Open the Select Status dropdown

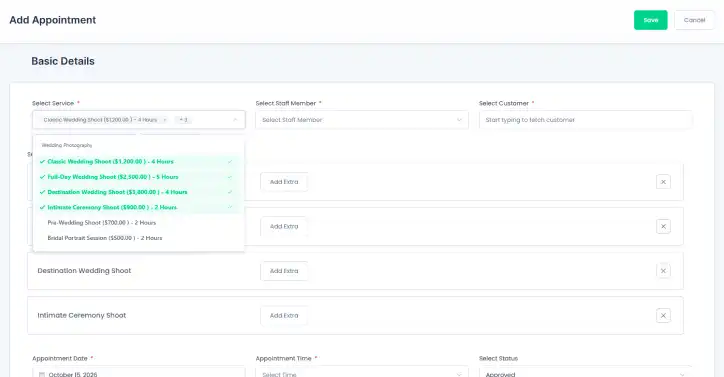585,372
